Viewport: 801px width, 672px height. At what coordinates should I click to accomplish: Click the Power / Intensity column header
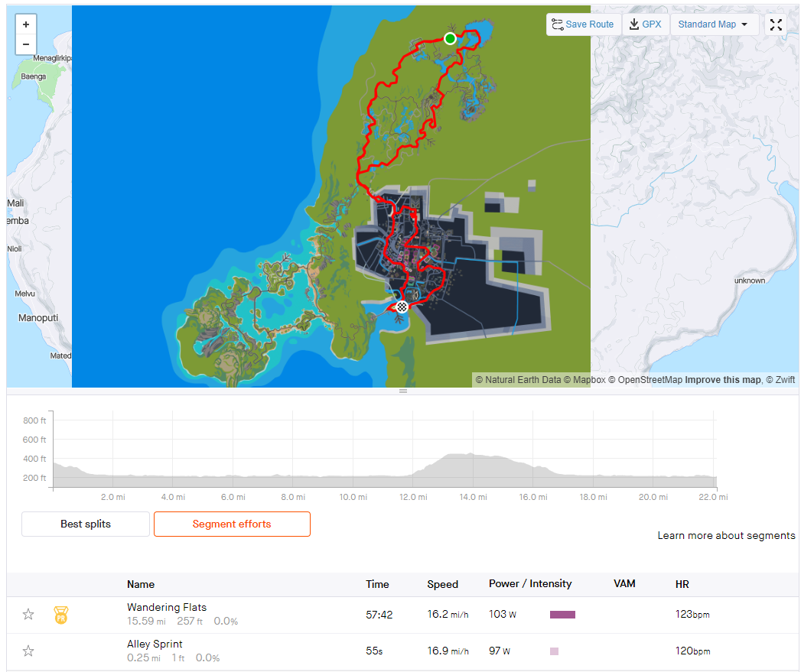tap(530, 584)
